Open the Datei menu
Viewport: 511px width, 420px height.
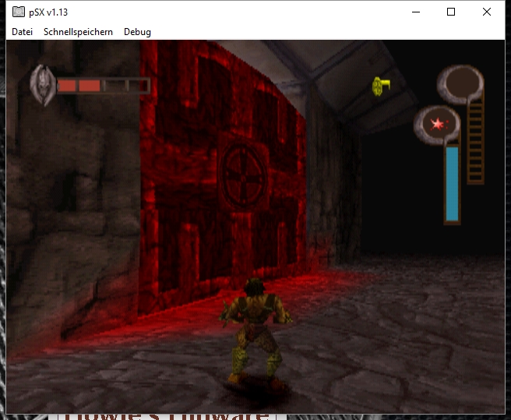click(x=22, y=32)
